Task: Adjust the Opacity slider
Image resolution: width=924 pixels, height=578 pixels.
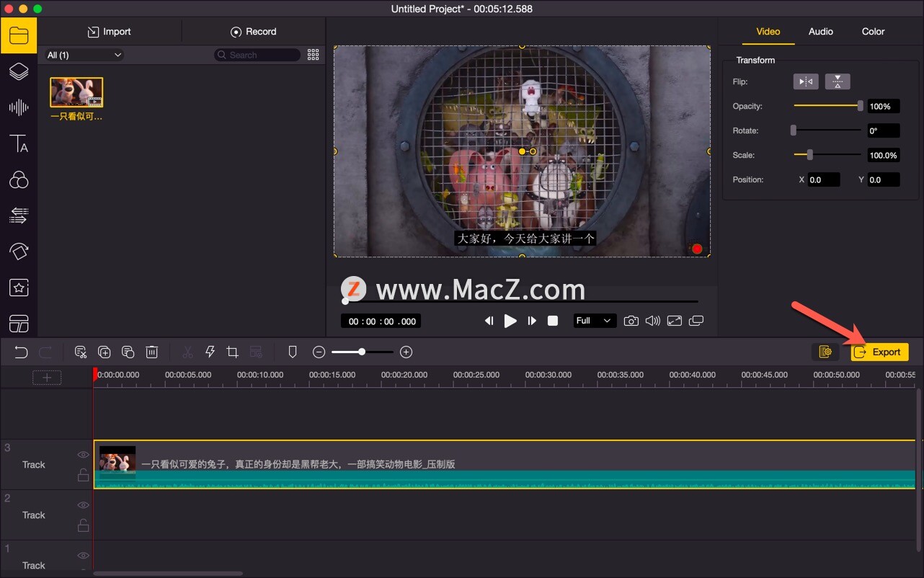Action: (x=827, y=106)
